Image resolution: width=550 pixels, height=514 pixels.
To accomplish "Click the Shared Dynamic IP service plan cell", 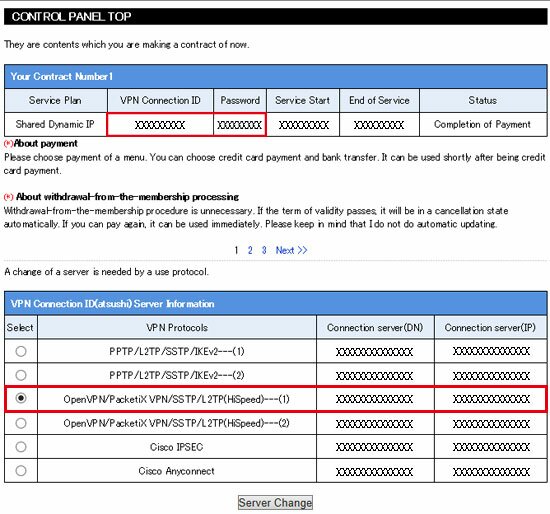I will 55,125.
